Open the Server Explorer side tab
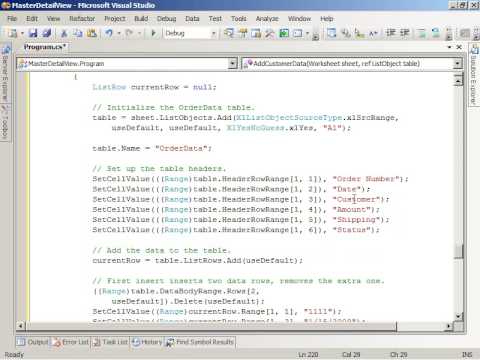This screenshot has height=360, width=480. tap(5, 74)
